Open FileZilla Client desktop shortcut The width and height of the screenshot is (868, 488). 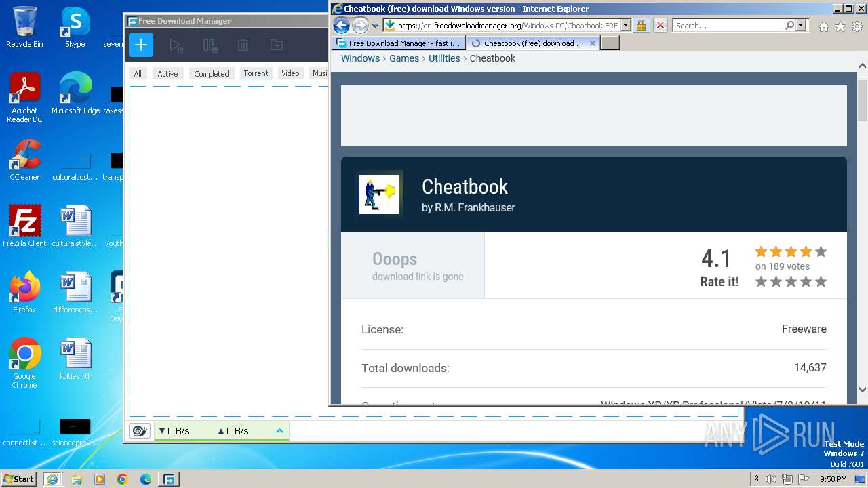(x=24, y=226)
